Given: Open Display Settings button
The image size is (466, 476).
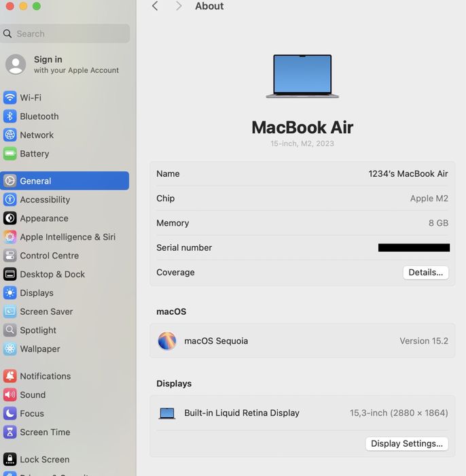Looking at the screenshot, I should (407, 444).
